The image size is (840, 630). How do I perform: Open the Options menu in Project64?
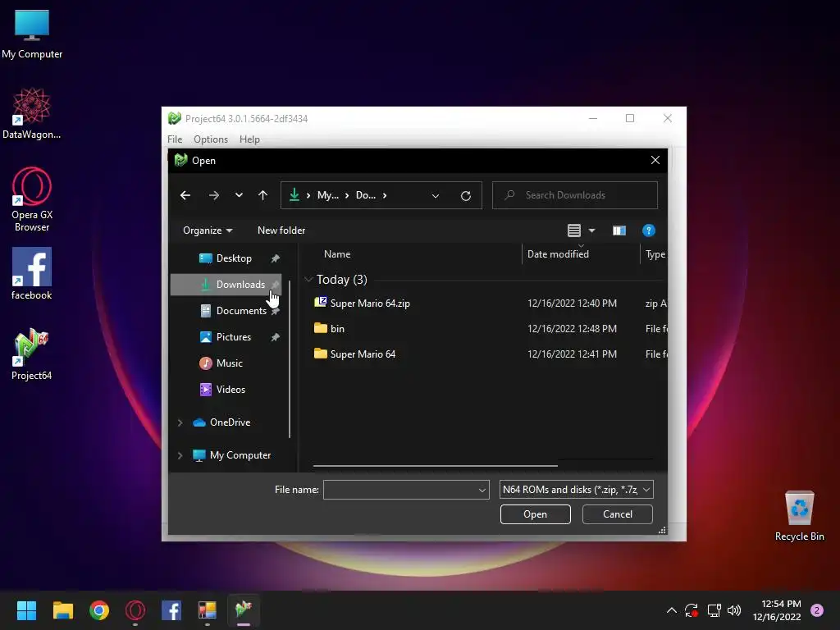point(211,139)
